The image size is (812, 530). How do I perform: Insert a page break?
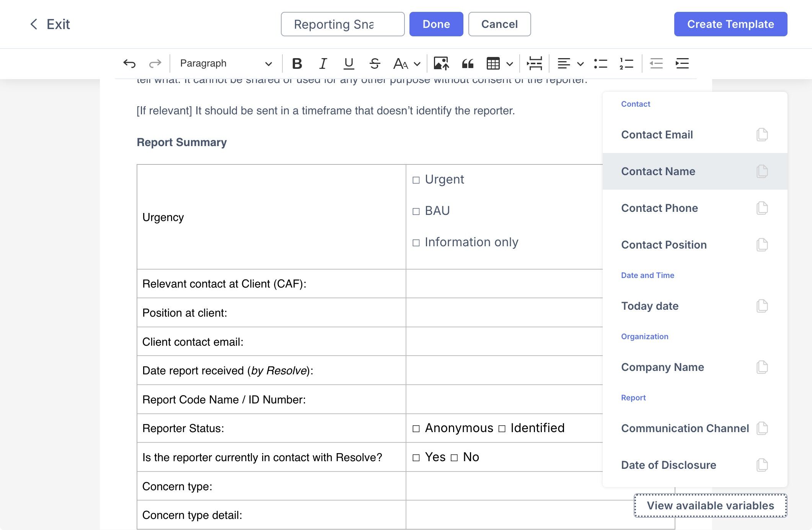(x=534, y=63)
